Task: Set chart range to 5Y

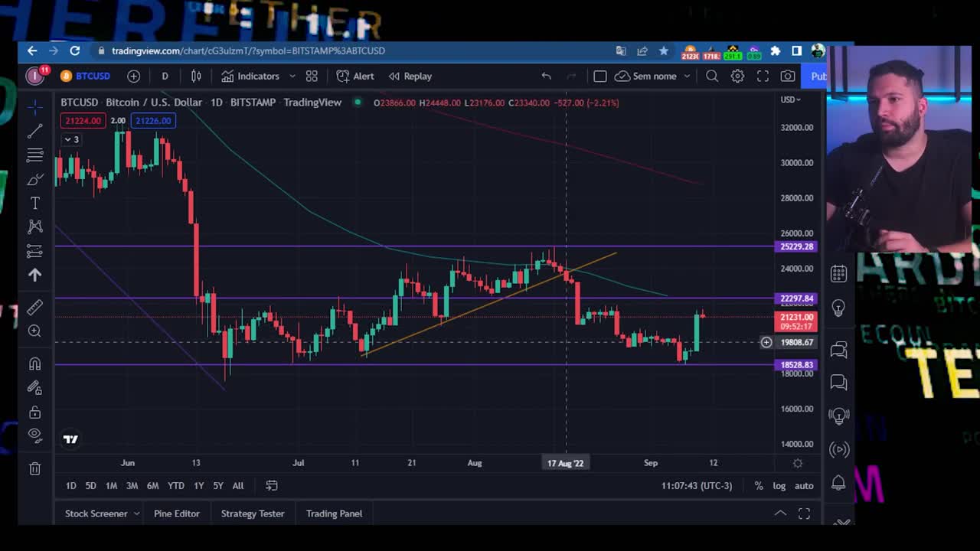Action: coord(218,485)
